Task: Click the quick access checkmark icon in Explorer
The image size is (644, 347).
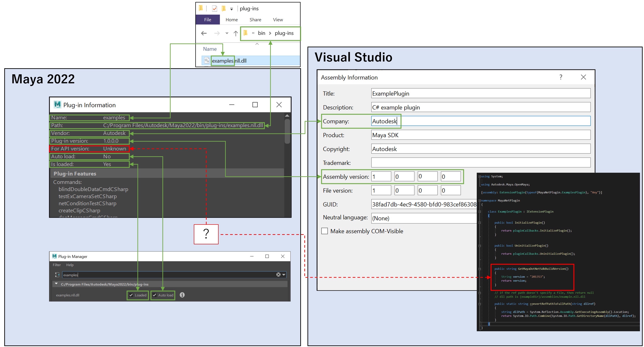Action: tap(215, 8)
